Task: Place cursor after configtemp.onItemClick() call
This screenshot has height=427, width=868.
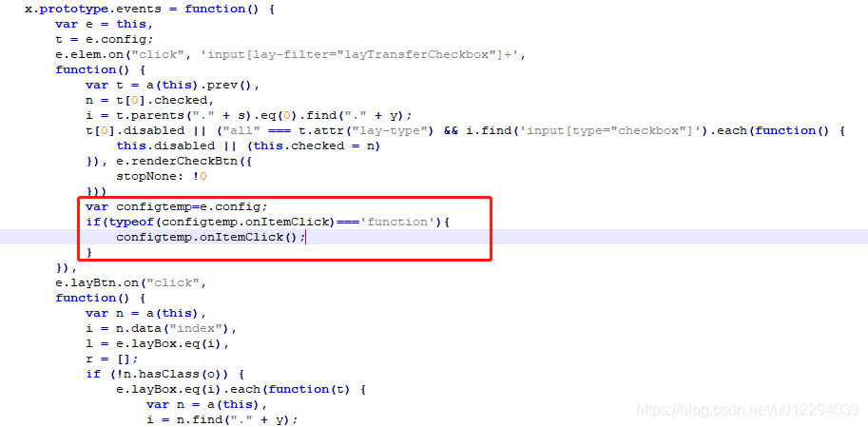Action: click(x=305, y=237)
